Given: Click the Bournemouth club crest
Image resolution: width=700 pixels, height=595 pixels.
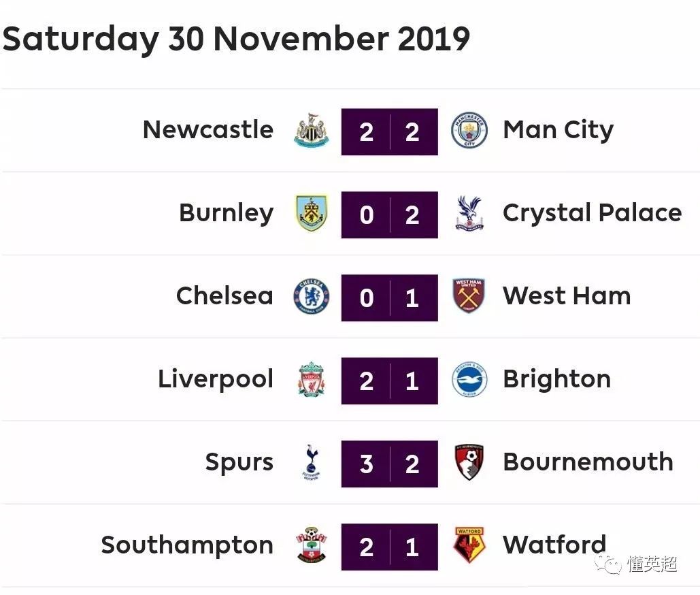Looking at the screenshot, I should (x=469, y=462).
